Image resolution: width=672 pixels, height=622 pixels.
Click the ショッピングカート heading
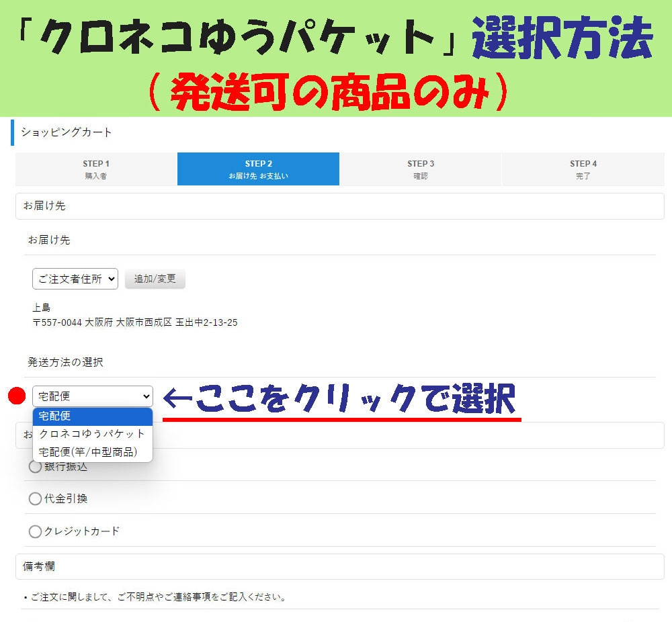point(67,132)
